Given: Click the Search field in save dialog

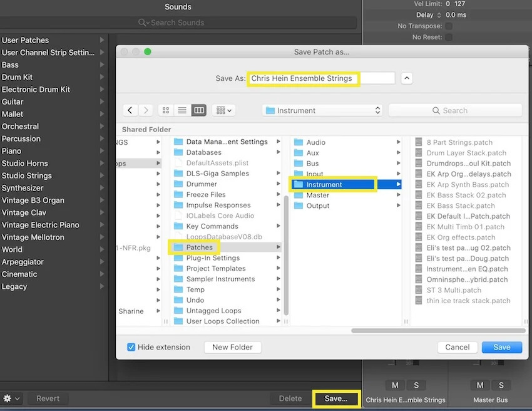Looking at the screenshot, I should point(455,110).
